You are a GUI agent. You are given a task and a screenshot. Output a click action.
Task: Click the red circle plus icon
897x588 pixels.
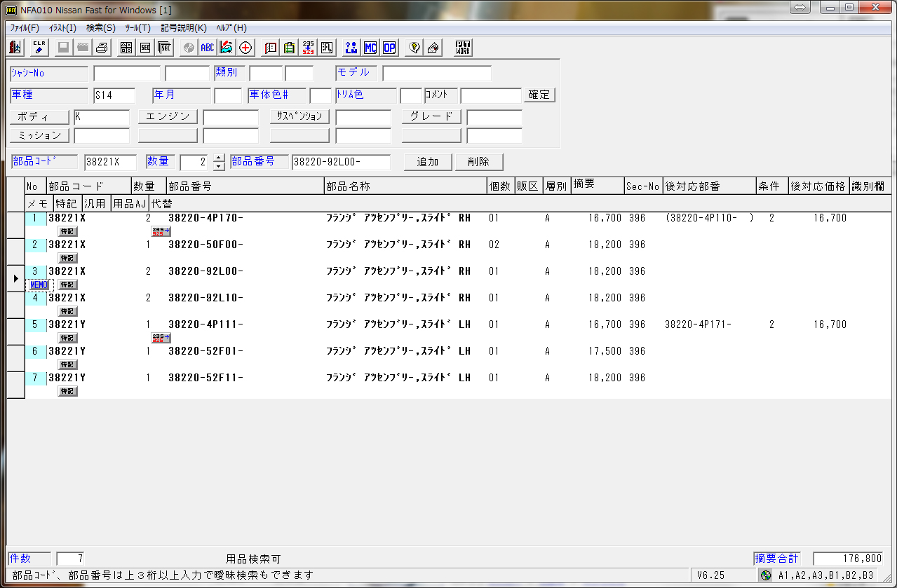245,48
